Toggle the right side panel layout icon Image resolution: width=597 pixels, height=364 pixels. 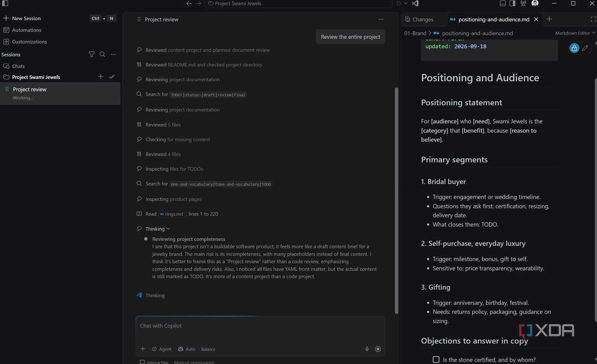[512, 3]
